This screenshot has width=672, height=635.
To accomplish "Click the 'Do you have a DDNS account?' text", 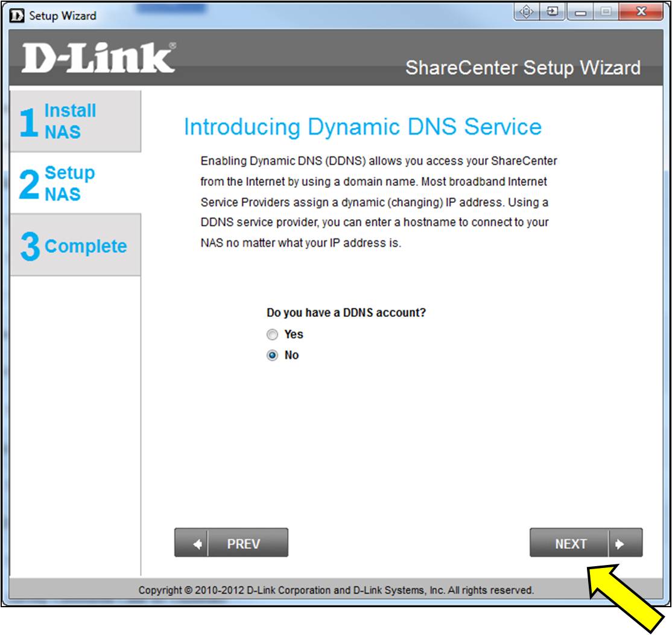I will [x=346, y=313].
